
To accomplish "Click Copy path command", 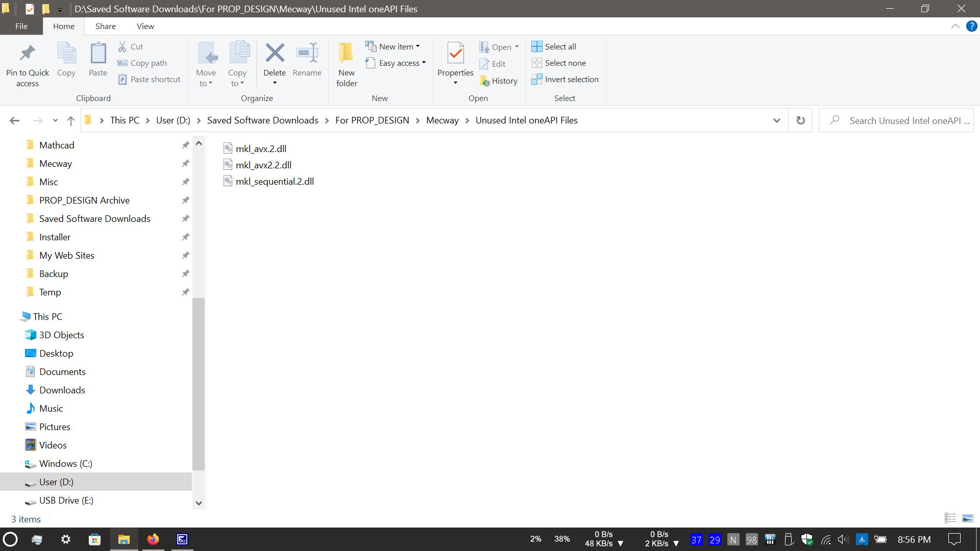I will click(142, 63).
